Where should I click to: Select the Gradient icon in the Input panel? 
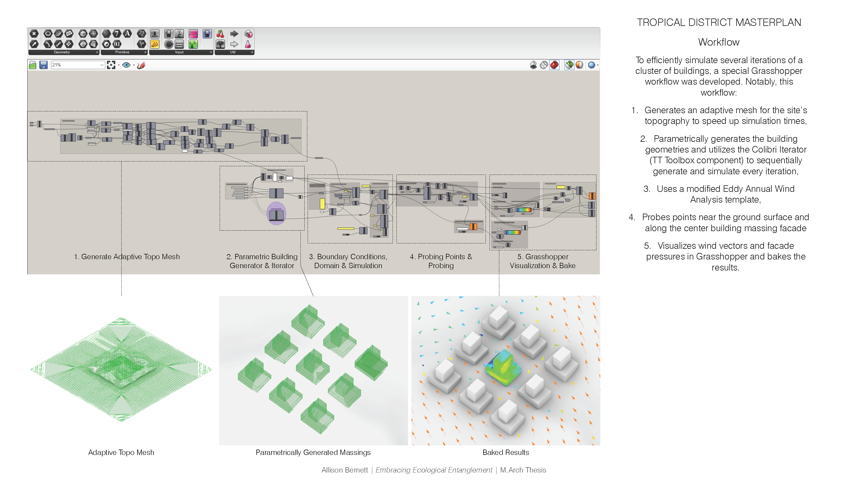pyautogui.click(x=193, y=35)
